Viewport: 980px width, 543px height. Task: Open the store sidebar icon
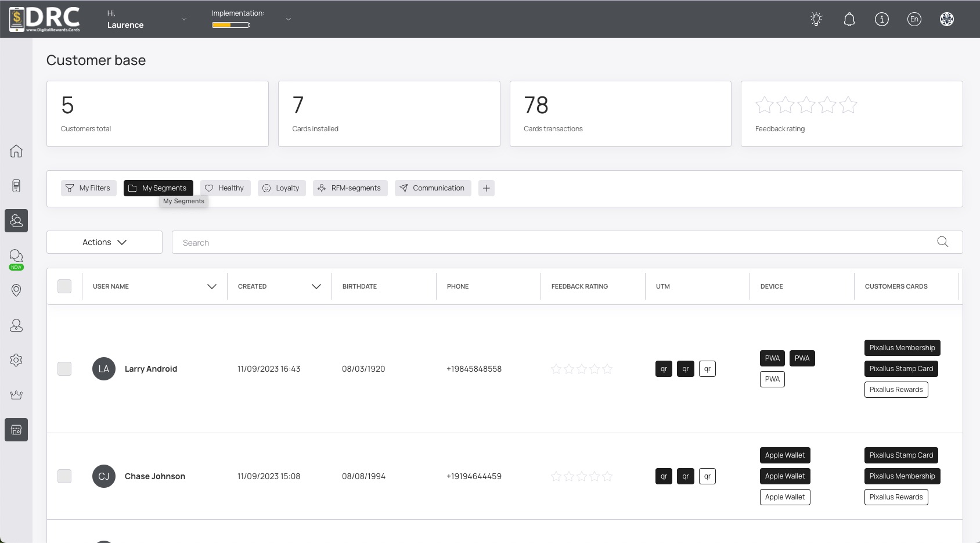click(16, 430)
